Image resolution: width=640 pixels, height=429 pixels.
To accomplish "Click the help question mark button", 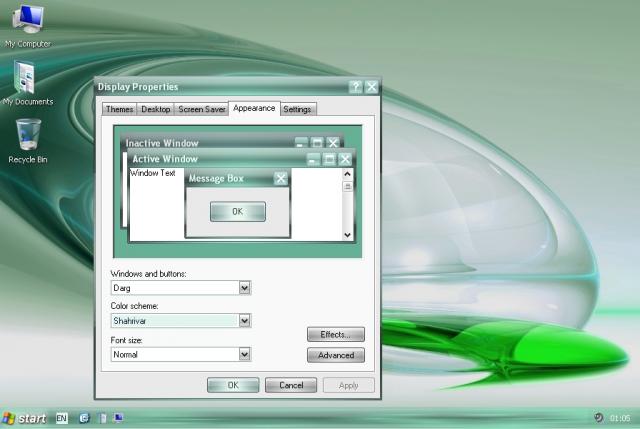I will click(356, 87).
